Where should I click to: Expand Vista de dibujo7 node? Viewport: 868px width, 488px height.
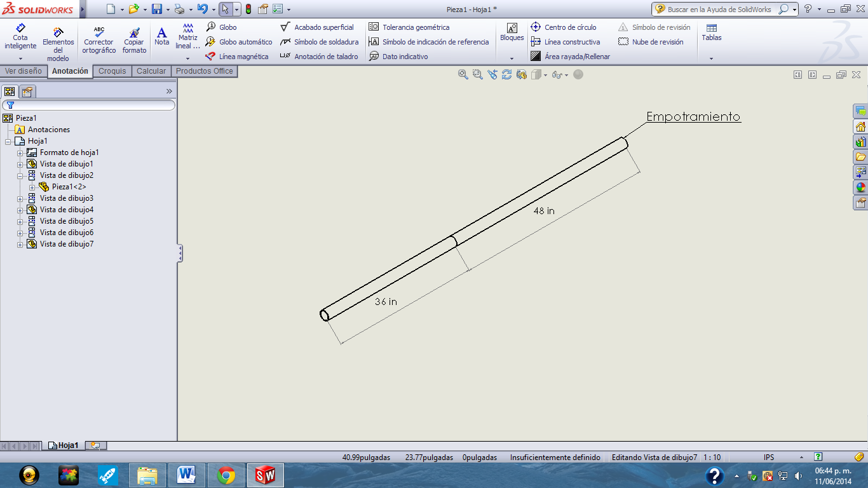(x=20, y=244)
